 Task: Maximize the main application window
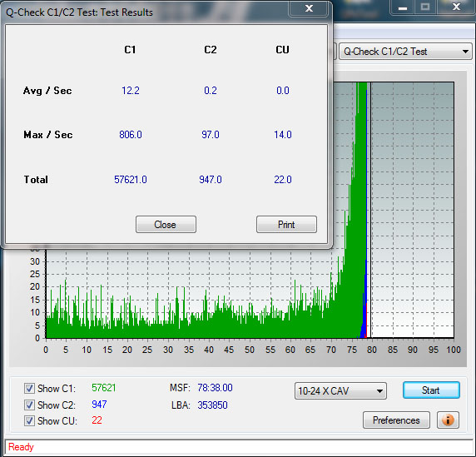click(425, 7)
